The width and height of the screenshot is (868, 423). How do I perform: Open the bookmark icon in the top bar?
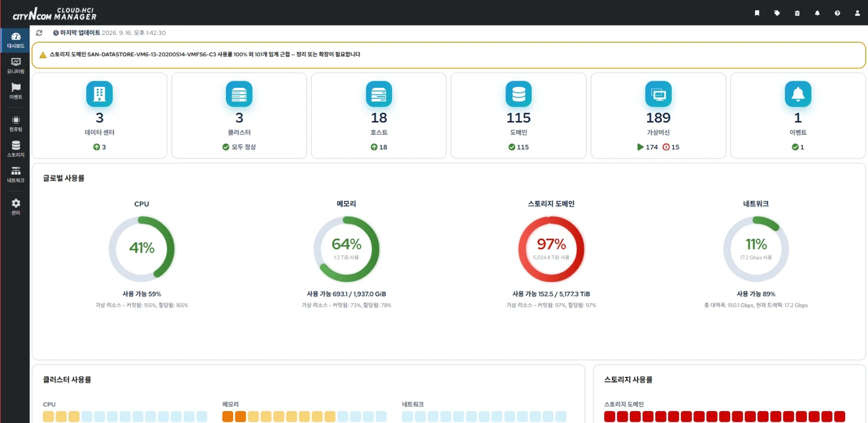[757, 13]
